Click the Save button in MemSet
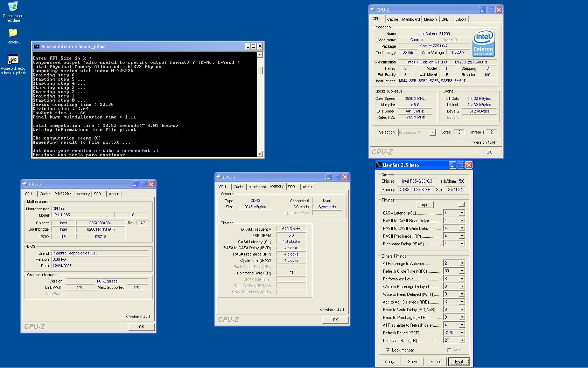This screenshot has width=588, height=368. pos(413,362)
